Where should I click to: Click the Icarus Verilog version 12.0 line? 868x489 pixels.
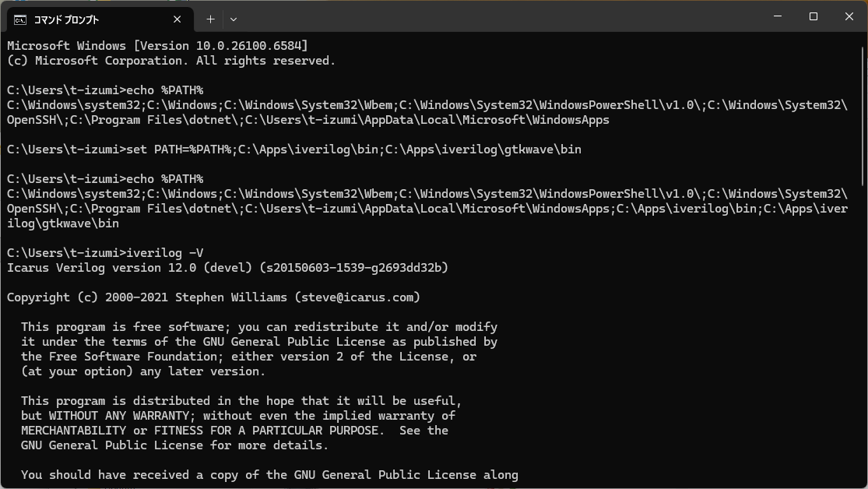(x=227, y=268)
